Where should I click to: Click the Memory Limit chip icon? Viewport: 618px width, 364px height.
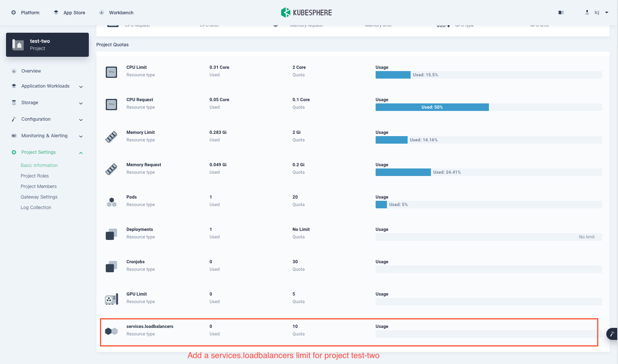pyautogui.click(x=111, y=137)
